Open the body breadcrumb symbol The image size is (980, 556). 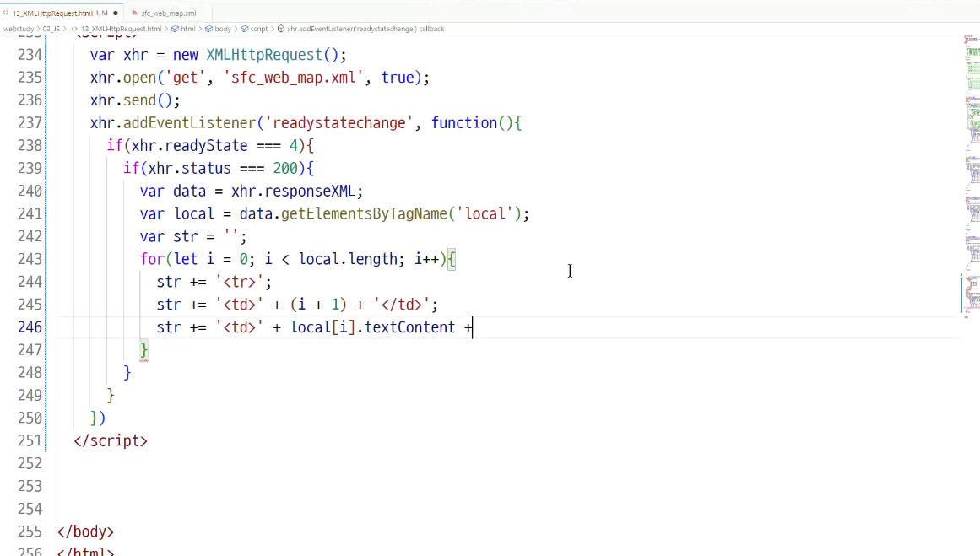coord(223,29)
